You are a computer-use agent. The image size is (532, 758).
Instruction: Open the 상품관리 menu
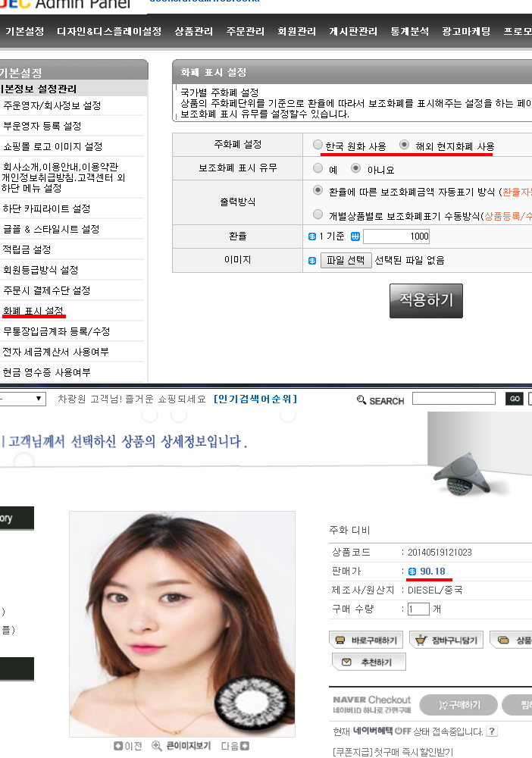194,31
